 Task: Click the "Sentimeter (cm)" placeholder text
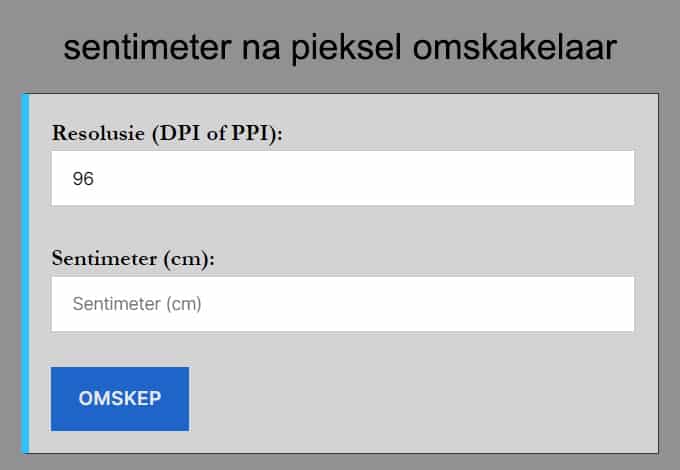(137, 304)
